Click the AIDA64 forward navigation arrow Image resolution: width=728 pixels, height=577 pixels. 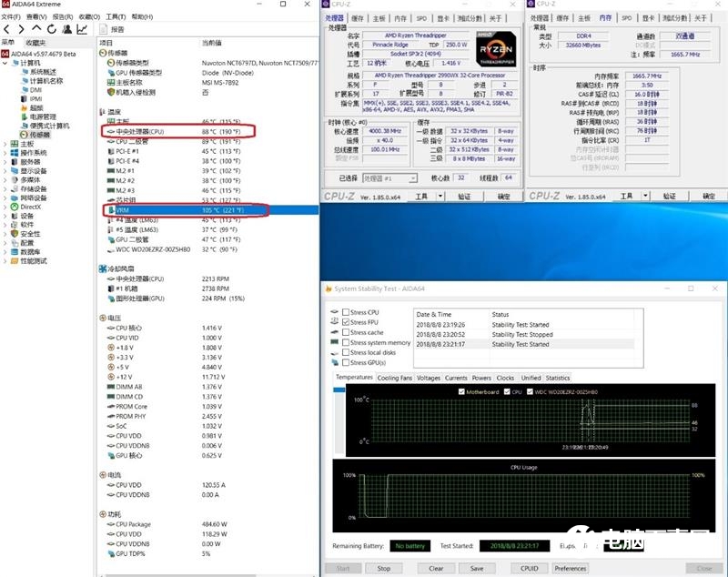click(x=22, y=29)
